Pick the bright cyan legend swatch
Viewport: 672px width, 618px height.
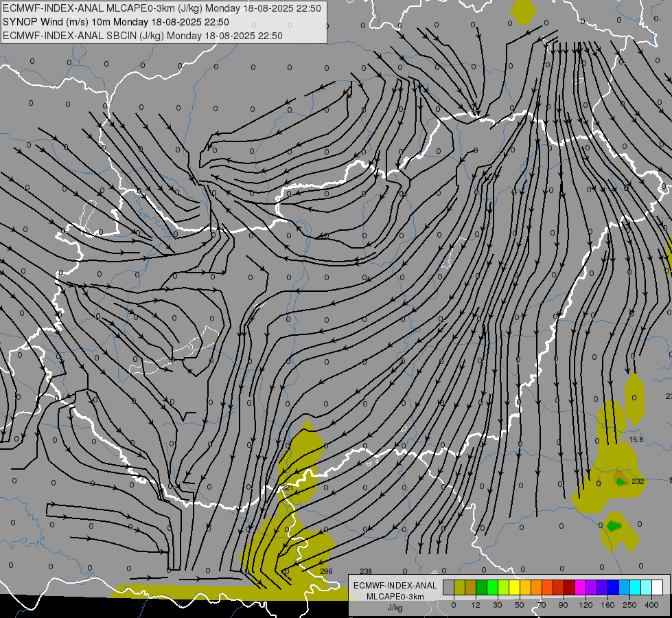(x=636, y=587)
